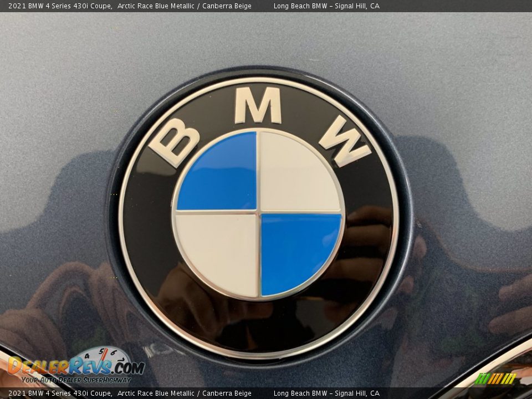Click the BMW roundel emblem

point(259,218)
